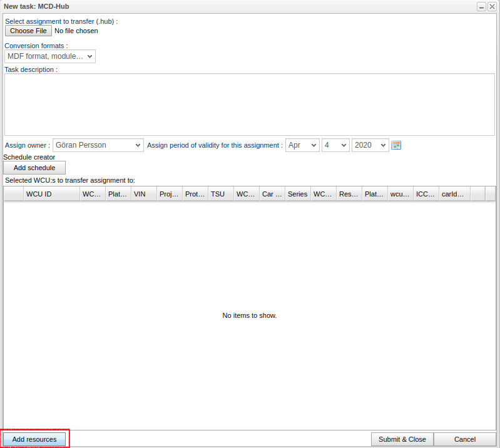Open the validity year 2020 dropdown
The width and height of the screenshot is (500, 448).
370,145
